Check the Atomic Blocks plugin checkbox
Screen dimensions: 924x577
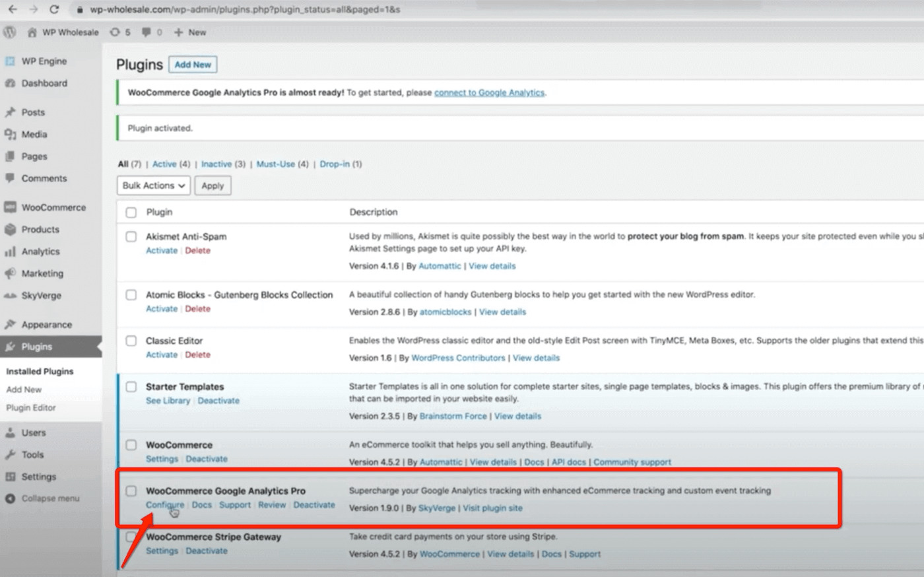coord(131,295)
